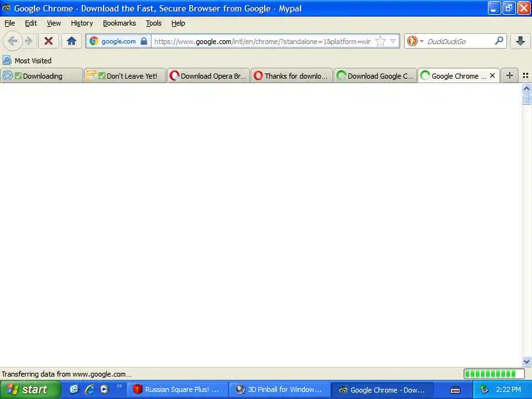Switch to 3D Pinball taskbar window
The image size is (532, 399).
click(x=280, y=389)
